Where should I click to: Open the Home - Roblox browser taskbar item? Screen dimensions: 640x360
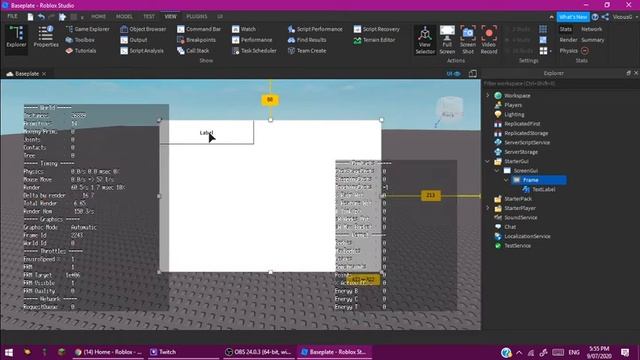coord(109,352)
